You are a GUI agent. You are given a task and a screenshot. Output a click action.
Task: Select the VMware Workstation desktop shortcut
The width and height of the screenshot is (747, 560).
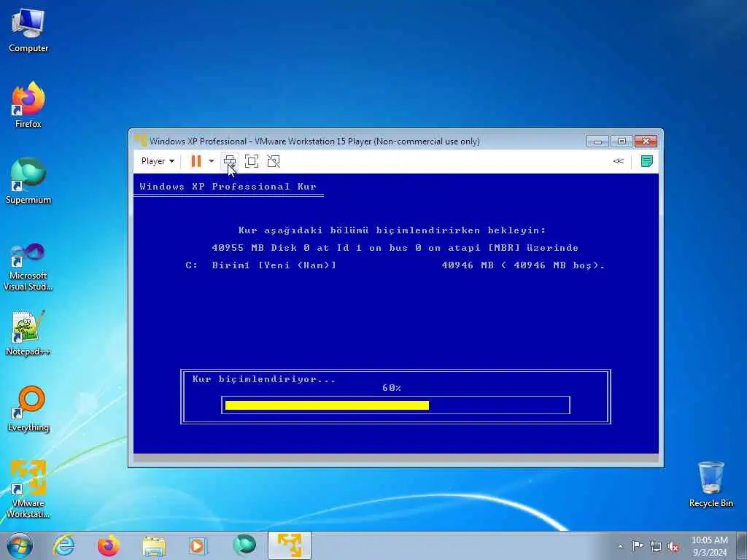coord(28,489)
